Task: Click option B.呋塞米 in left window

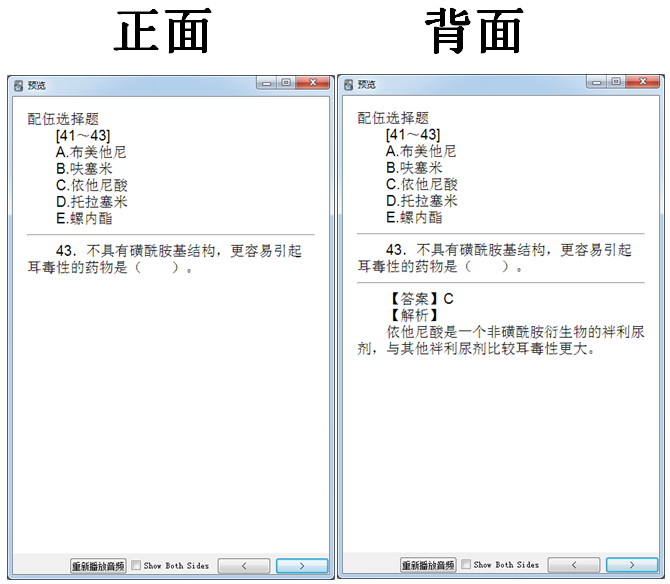Action: pyautogui.click(x=84, y=169)
